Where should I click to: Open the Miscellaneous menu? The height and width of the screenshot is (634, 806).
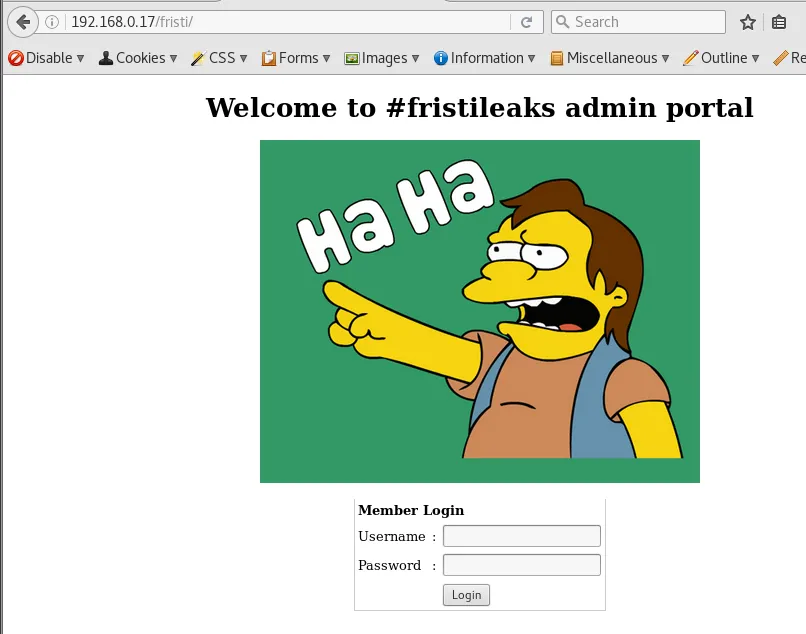click(x=610, y=58)
